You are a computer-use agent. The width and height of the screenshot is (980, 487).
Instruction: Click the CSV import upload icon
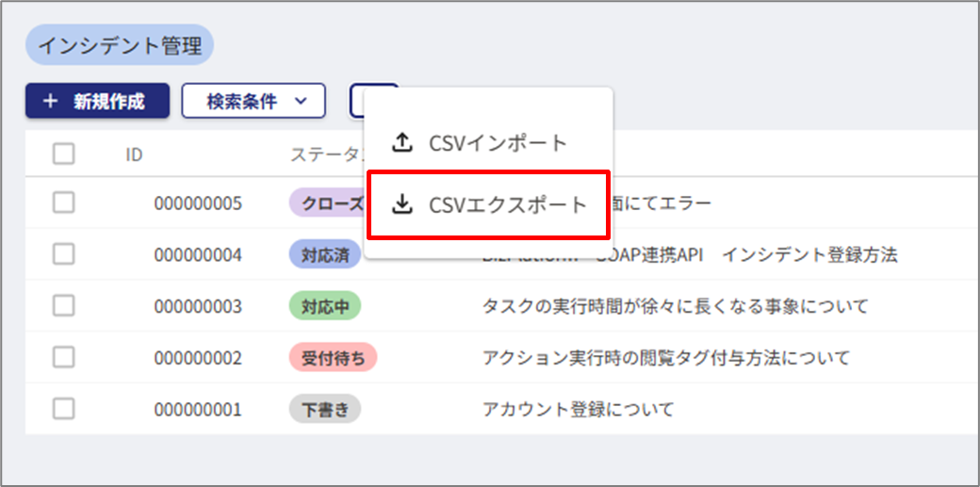tap(402, 143)
